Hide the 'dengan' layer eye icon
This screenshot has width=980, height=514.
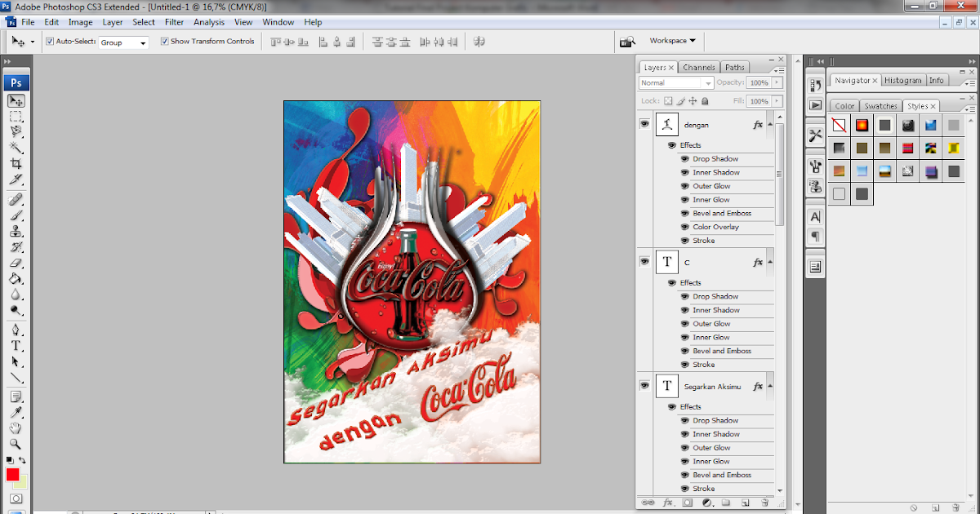click(644, 124)
